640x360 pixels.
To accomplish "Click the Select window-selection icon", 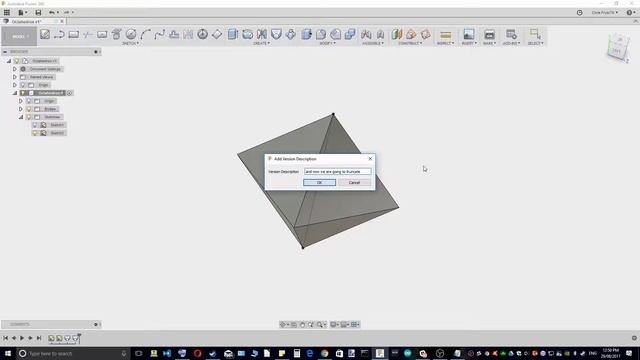I will pos(535,34).
